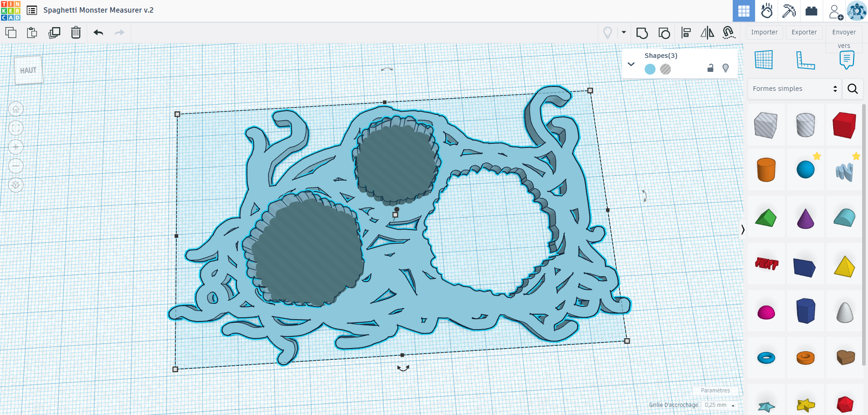Pick the purple Cone shape
Image resolution: width=868 pixels, height=415 pixels.
pyautogui.click(x=805, y=218)
